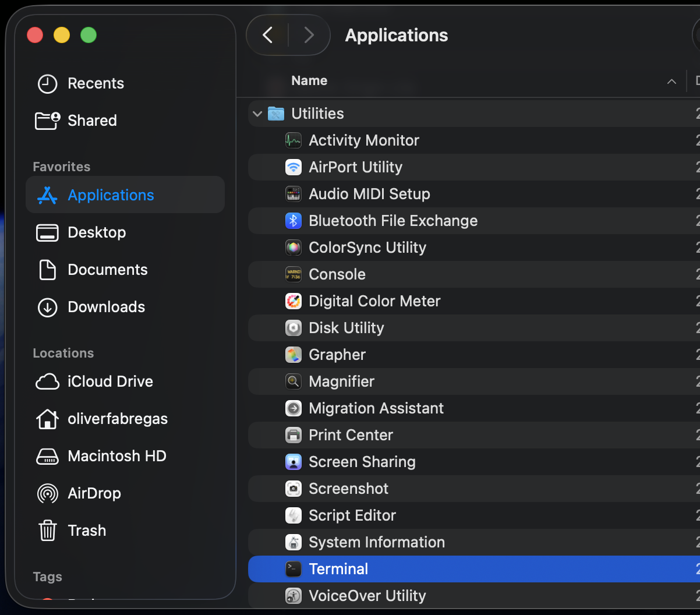
Task: Select the Magnifier row name
Action: pyautogui.click(x=342, y=381)
